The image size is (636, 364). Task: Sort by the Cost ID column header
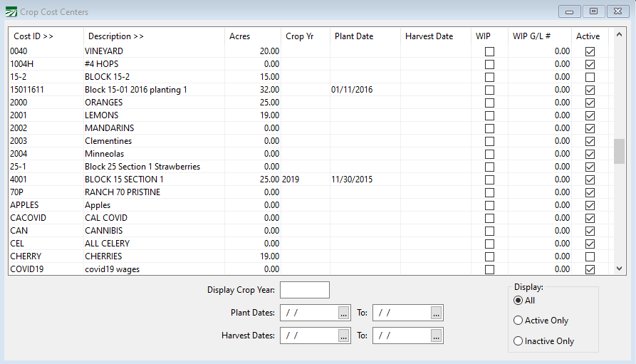(33, 36)
